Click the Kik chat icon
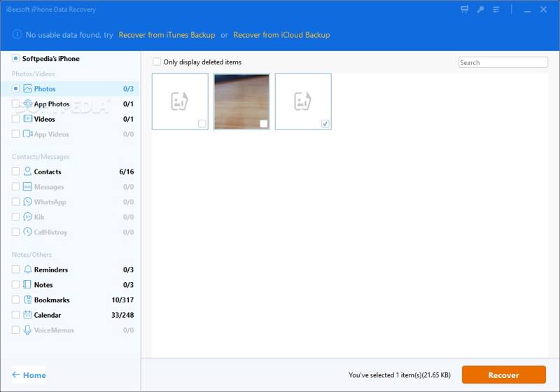 click(27, 217)
